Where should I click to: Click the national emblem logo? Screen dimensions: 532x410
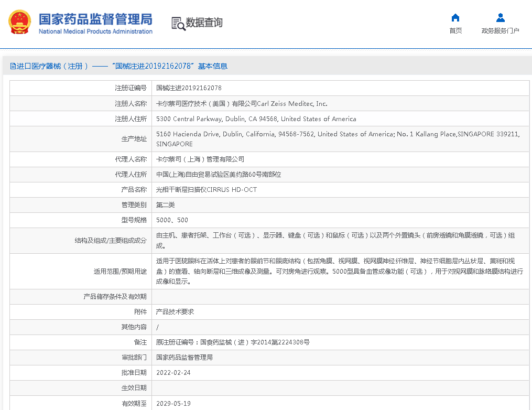[x=19, y=22]
